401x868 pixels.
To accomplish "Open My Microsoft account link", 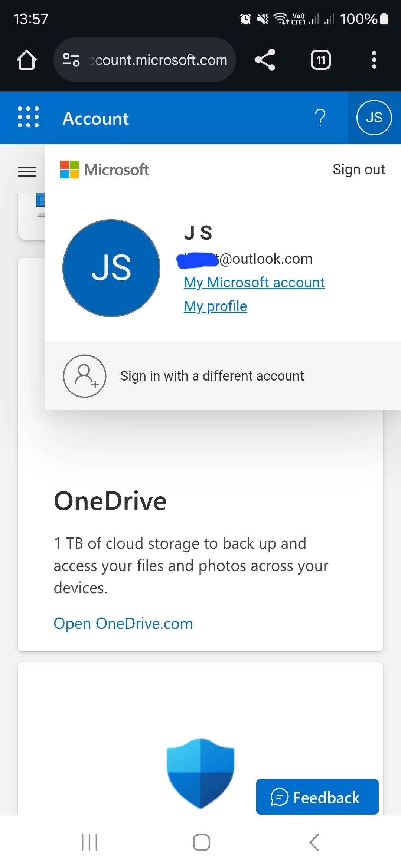I will pos(254,283).
